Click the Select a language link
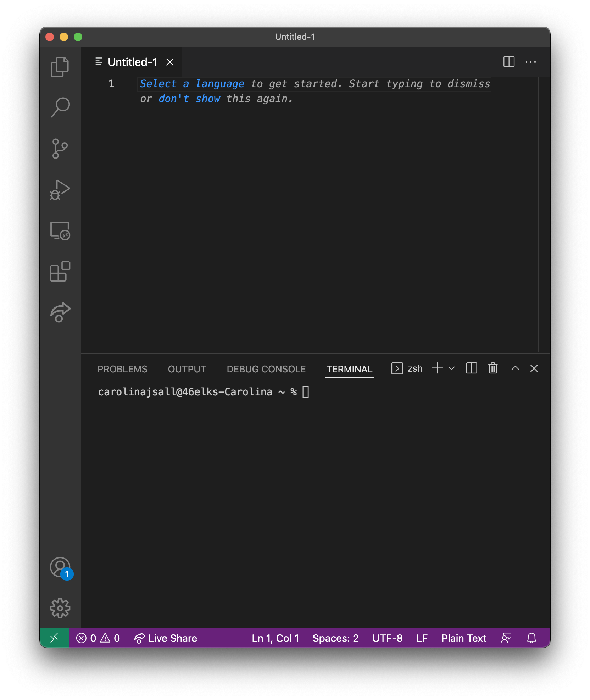This screenshot has height=700, width=590. click(192, 84)
